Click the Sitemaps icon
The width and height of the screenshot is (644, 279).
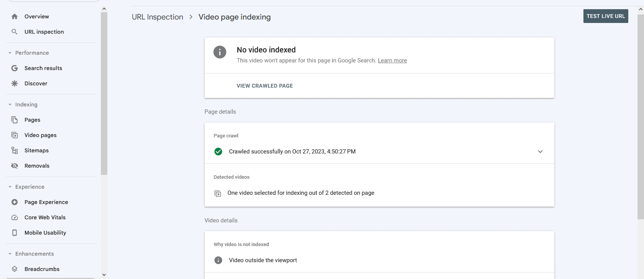(15, 150)
